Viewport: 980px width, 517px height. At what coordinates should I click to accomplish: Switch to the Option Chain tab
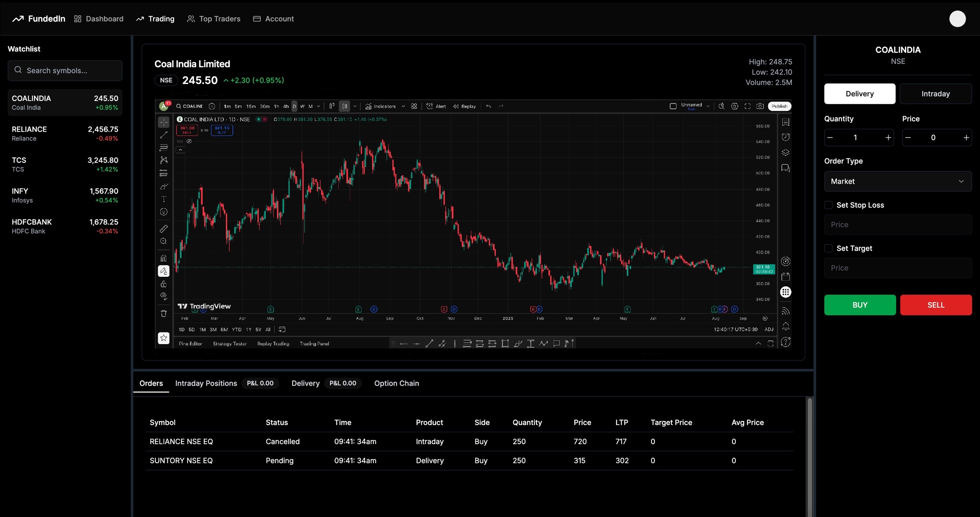tap(397, 383)
